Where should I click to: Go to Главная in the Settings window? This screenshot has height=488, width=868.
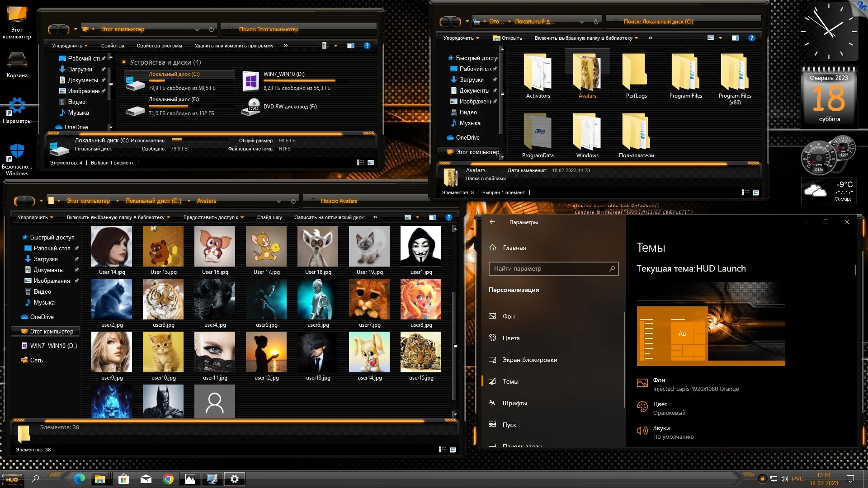coord(514,248)
